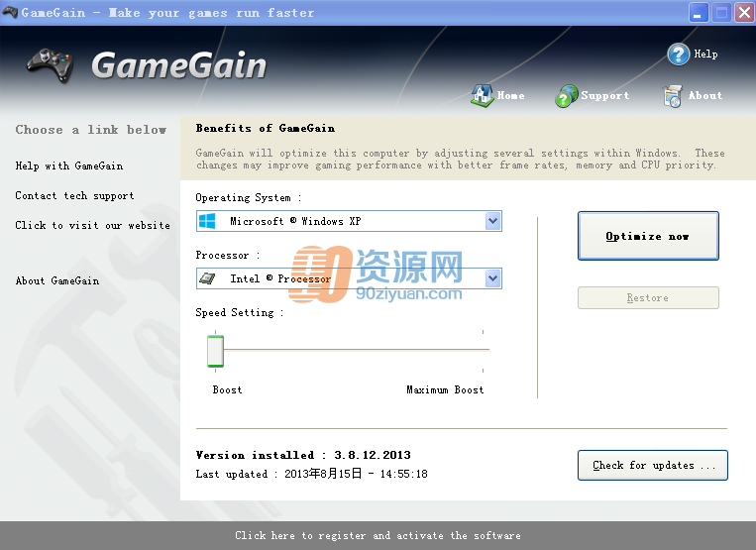Expand the Processor dropdown arrow
Screen dimensions: 756x550
[492, 278]
